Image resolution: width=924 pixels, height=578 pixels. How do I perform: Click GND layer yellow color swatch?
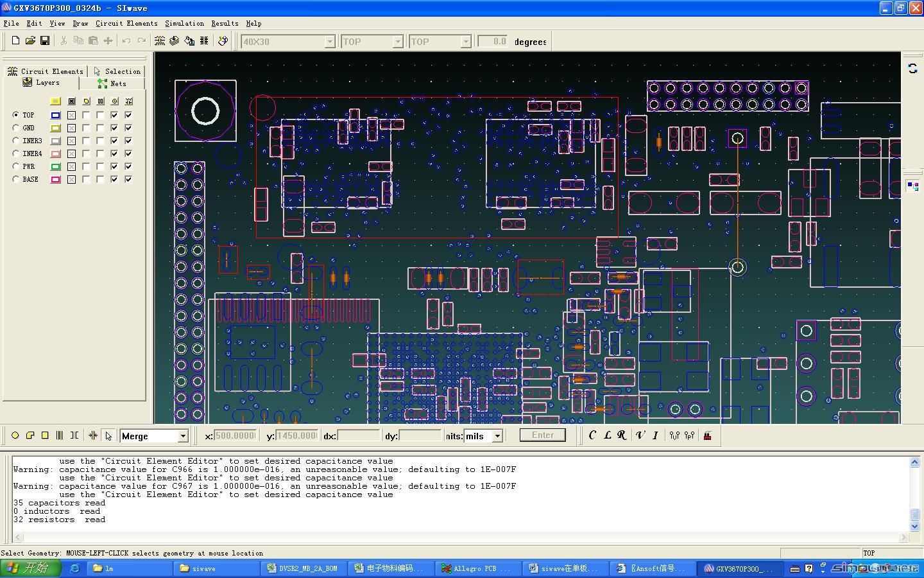tap(56, 128)
